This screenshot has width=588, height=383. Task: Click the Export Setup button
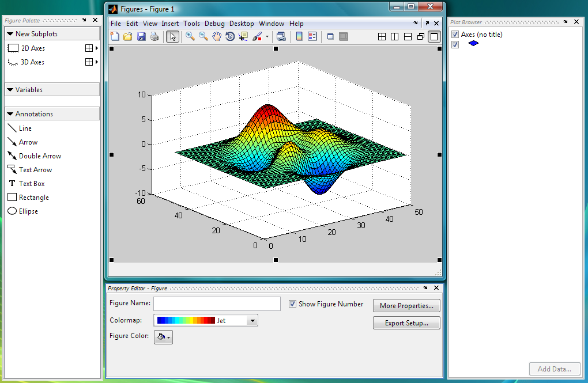(x=406, y=323)
